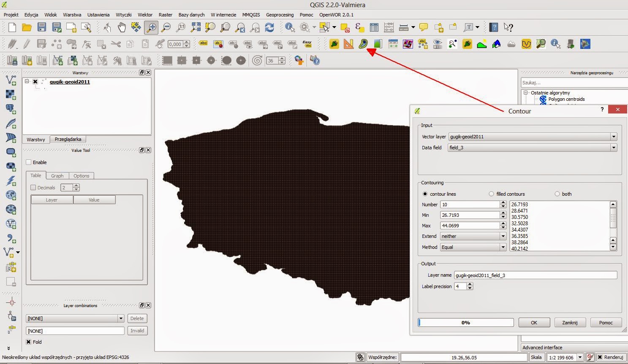
Task: Open the Contour plugin icon in the toolbar
Action: click(363, 44)
